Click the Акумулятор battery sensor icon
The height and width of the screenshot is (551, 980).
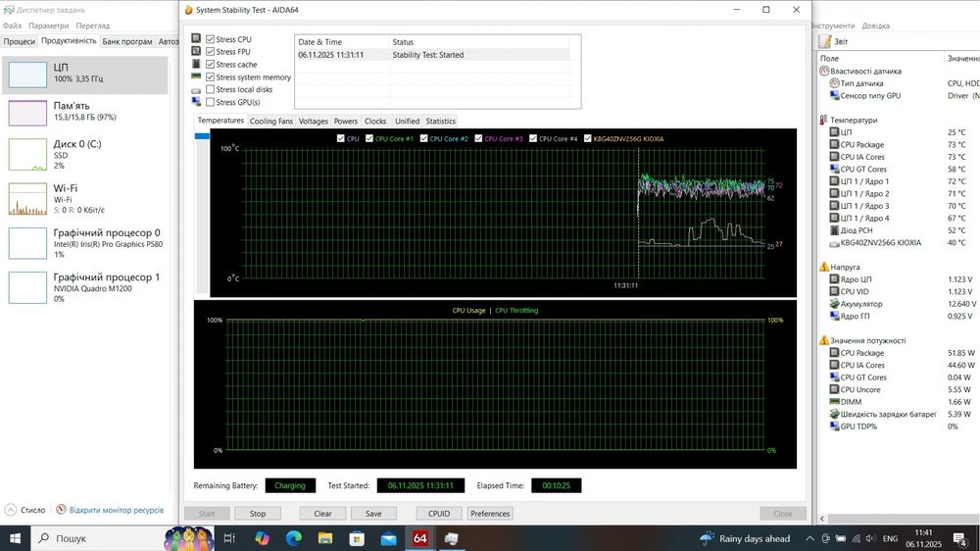pos(834,303)
